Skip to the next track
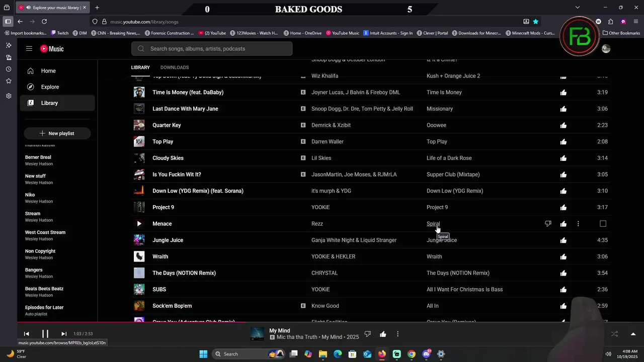This screenshot has height=362, width=644. tap(64, 334)
